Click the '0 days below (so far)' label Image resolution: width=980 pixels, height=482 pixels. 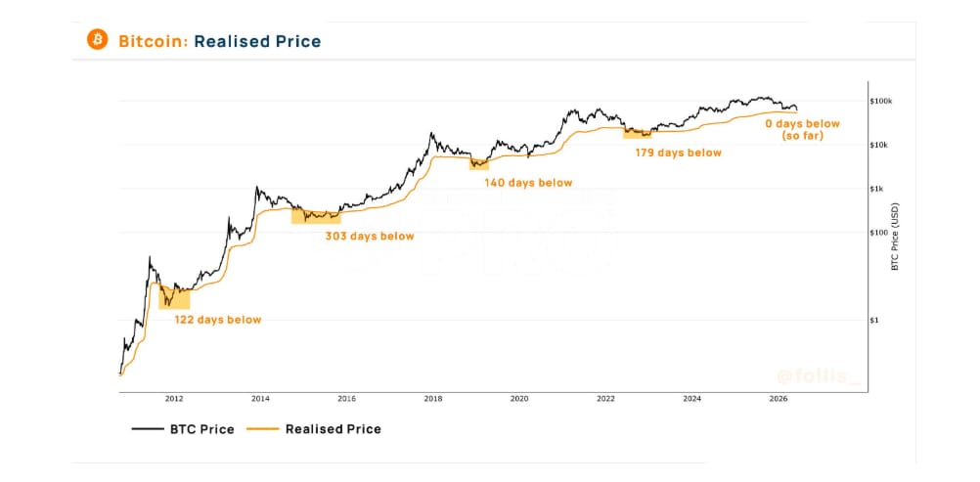803,129
